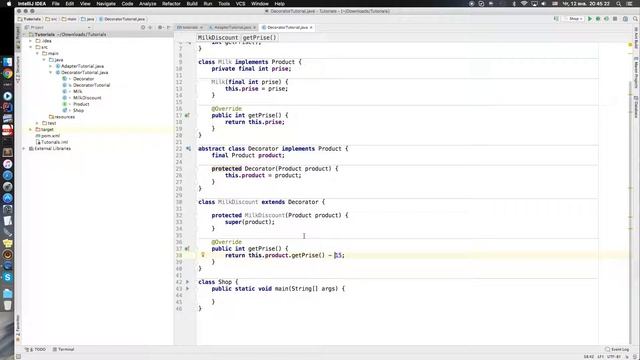Open the Refactor menu

(171, 4)
